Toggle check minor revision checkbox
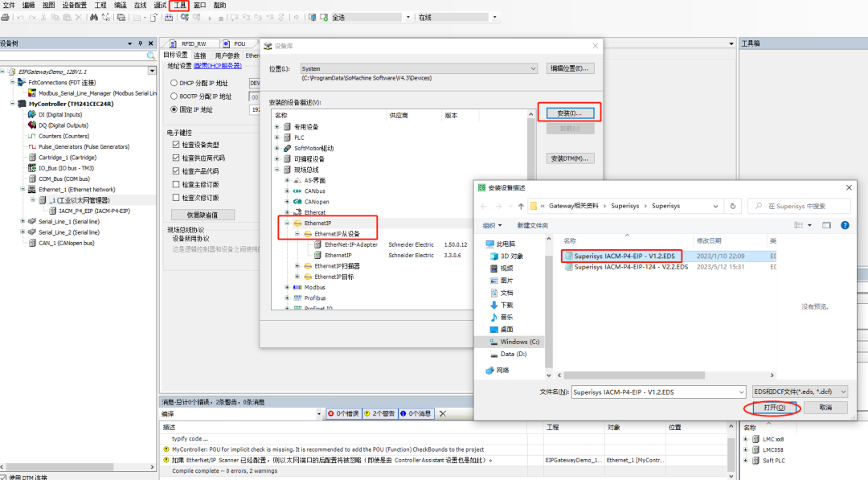Screen dimensions: 868x480 [x=176, y=198]
